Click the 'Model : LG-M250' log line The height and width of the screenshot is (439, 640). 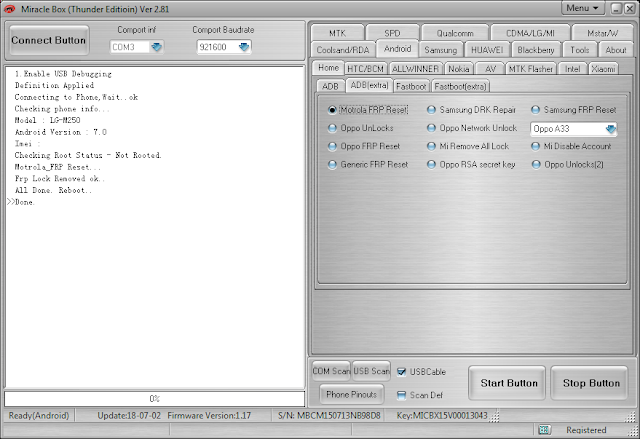[47, 120]
